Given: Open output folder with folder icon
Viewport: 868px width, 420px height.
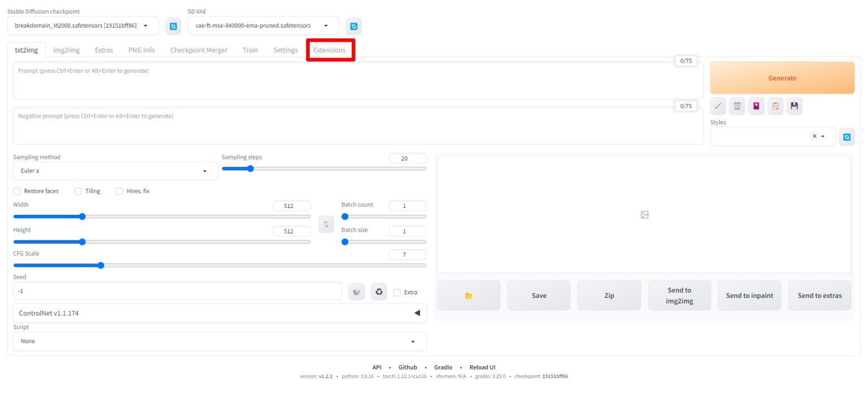Looking at the screenshot, I should pos(468,296).
